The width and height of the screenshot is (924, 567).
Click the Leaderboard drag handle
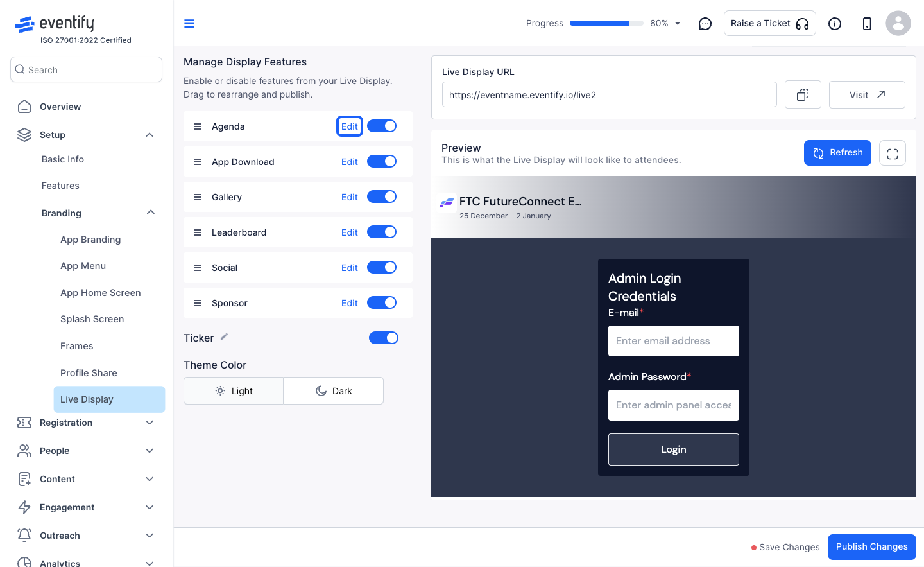(x=198, y=232)
